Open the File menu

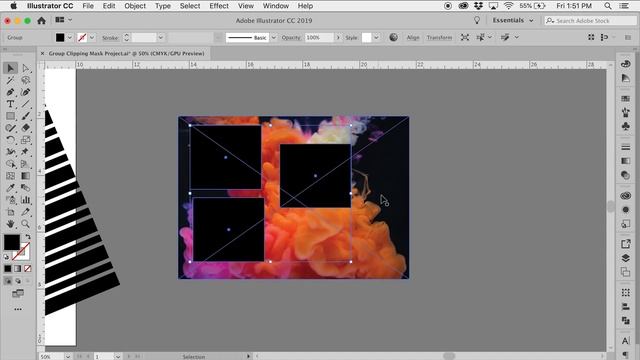point(88,6)
